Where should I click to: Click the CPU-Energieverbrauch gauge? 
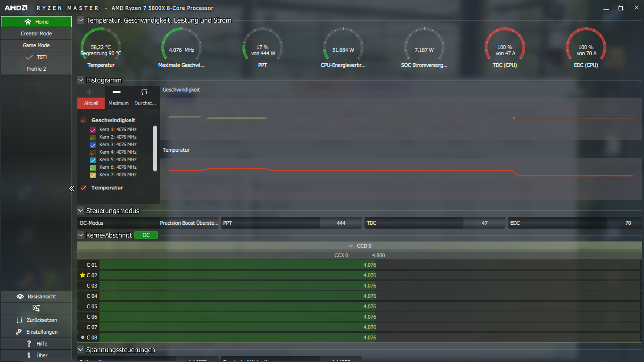[x=343, y=44]
